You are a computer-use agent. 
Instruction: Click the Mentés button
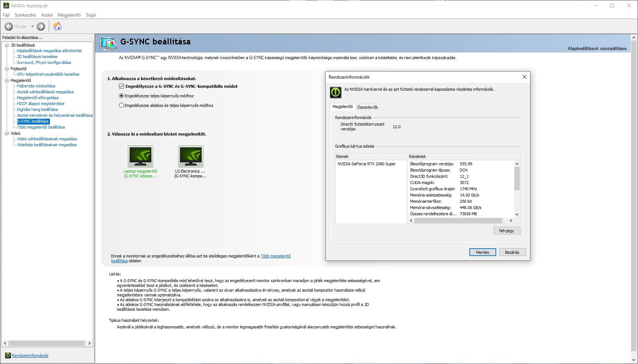click(x=483, y=252)
